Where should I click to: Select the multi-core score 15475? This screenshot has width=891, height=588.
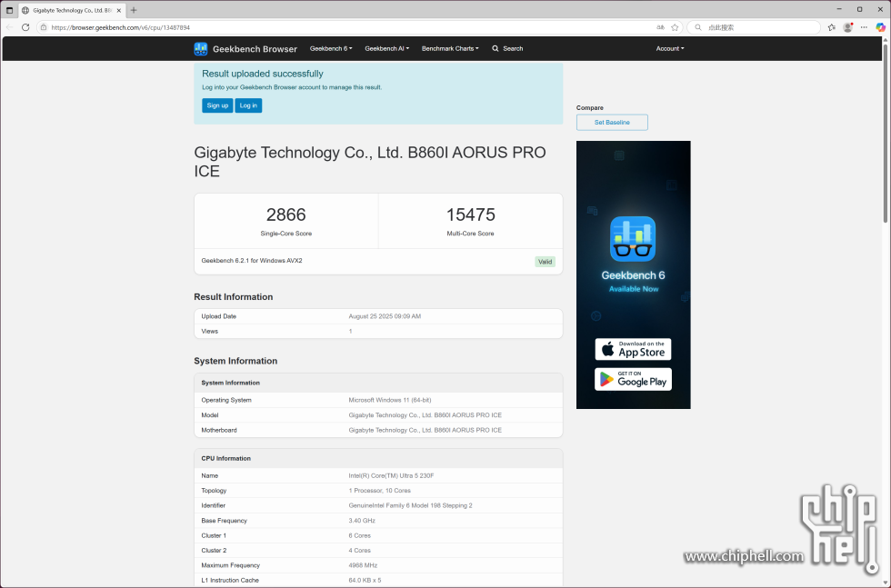pyautogui.click(x=471, y=214)
